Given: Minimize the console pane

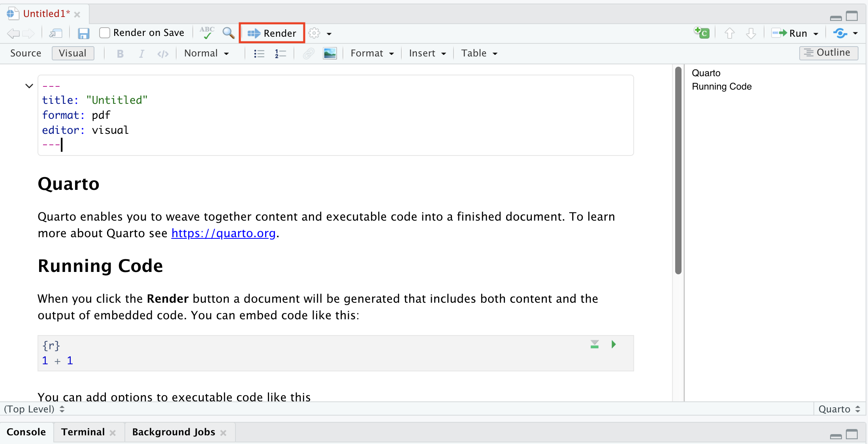Looking at the screenshot, I should [836, 436].
